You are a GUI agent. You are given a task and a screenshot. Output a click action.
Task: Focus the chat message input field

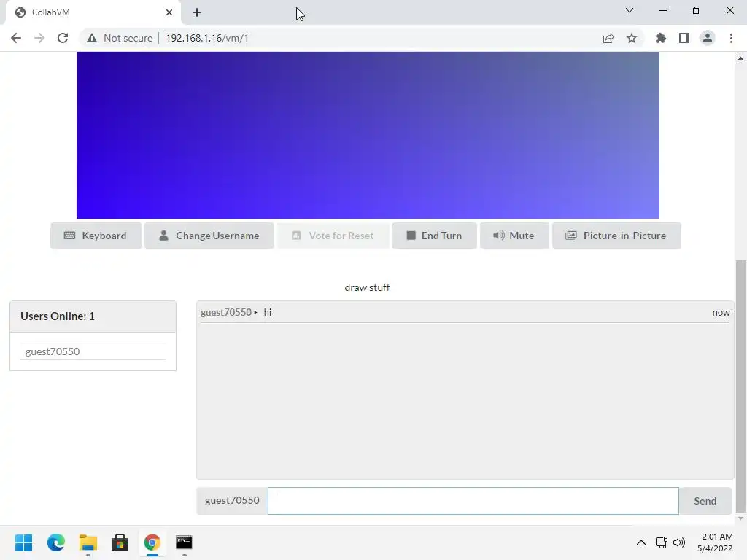(x=473, y=501)
